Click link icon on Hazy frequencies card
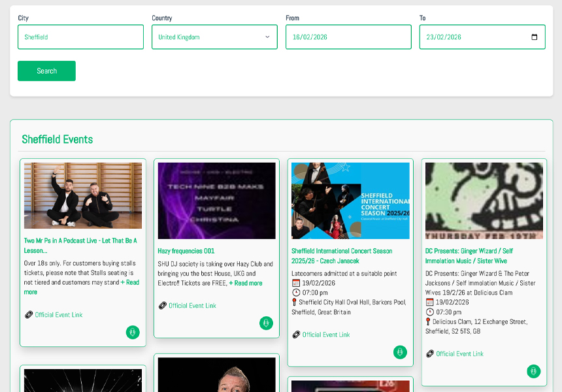The height and width of the screenshot is (392, 562). click(162, 306)
